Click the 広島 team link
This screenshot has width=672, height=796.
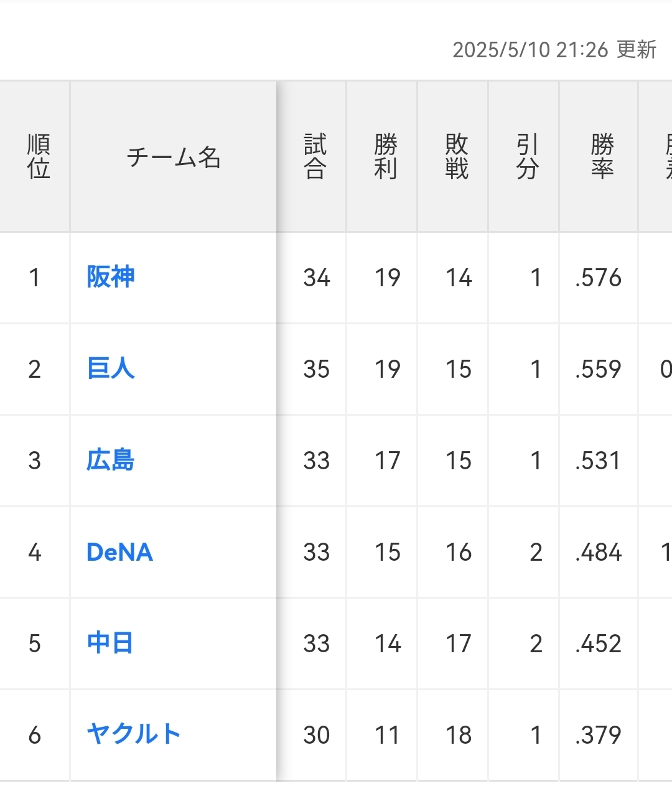point(111,460)
